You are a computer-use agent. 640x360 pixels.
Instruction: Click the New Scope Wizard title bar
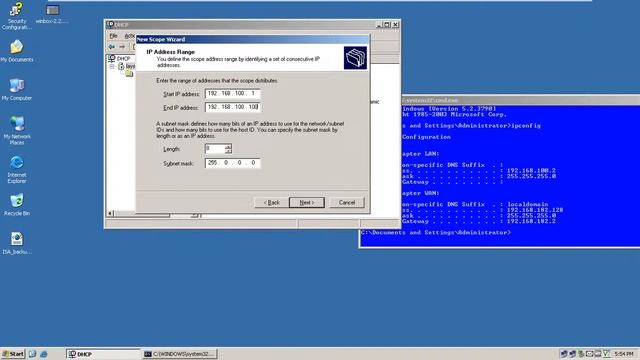point(252,39)
